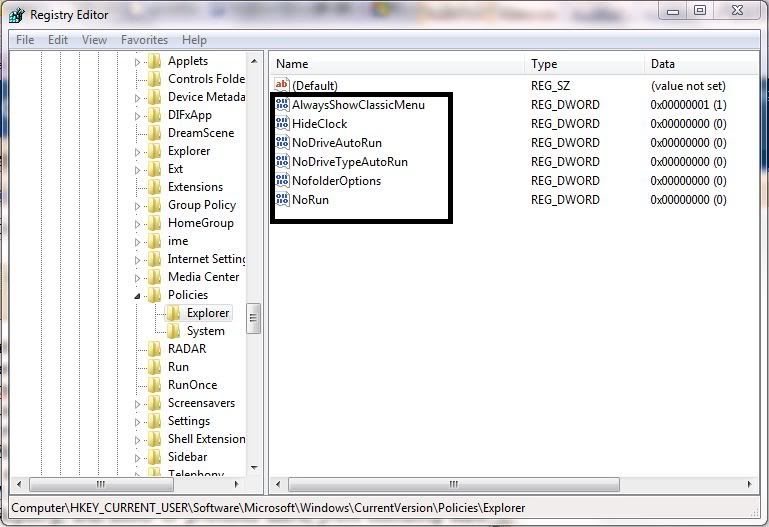The image size is (769, 527).
Task: Click the DWORD icon beside AlwaysShowClassicMenu
Action: [281, 105]
